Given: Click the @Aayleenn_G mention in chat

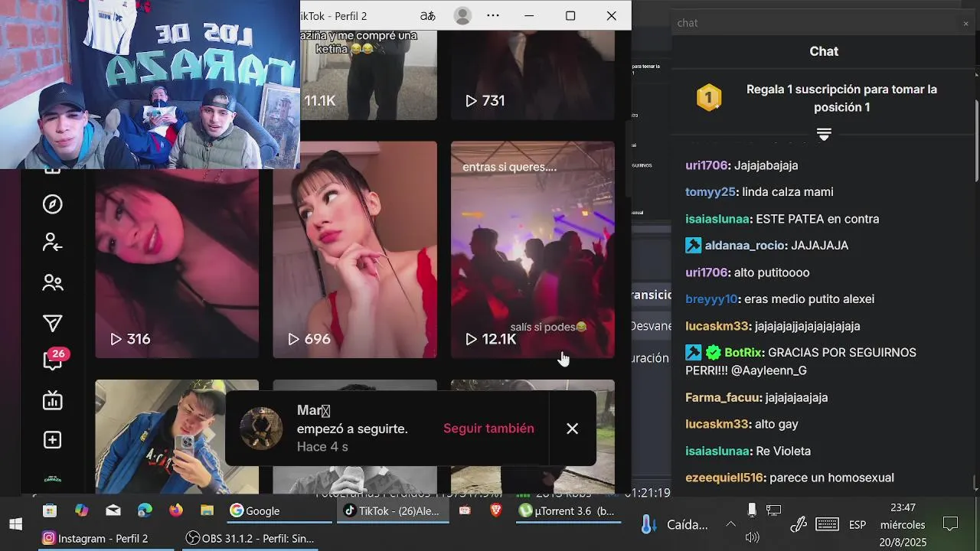Looking at the screenshot, I should click(x=769, y=371).
